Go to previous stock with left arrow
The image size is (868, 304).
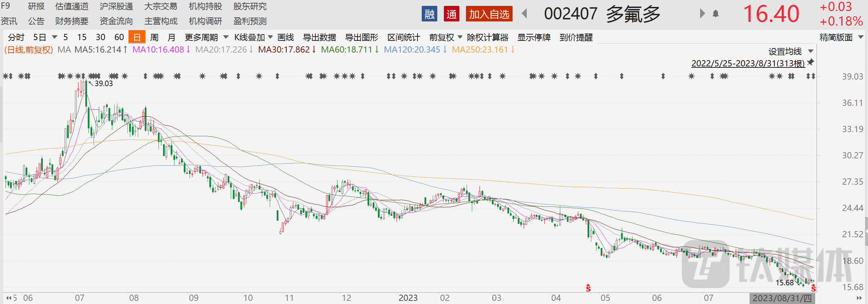pos(524,14)
